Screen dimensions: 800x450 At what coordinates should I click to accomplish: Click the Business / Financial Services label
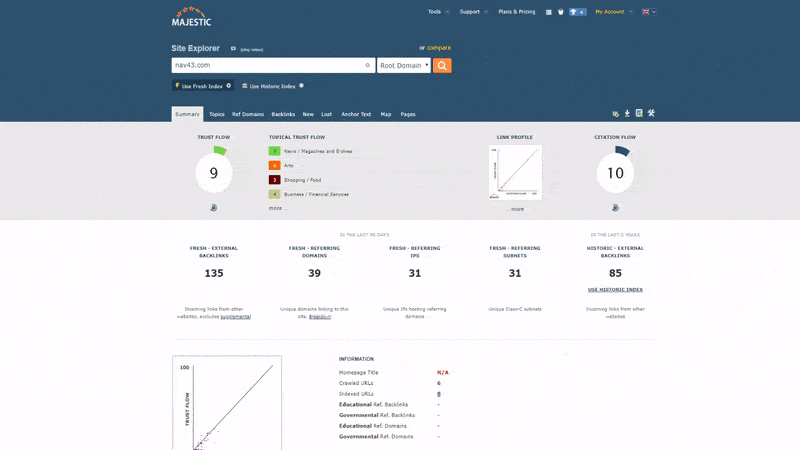pyautogui.click(x=316, y=194)
